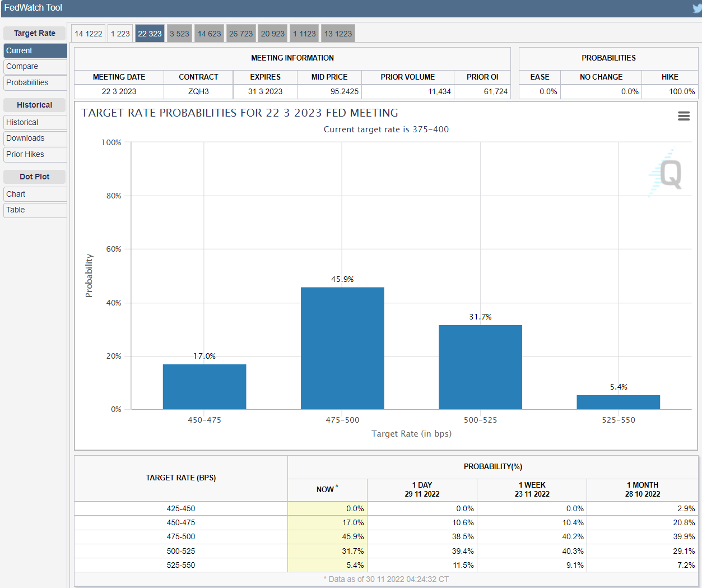Click the 450-475 bar in chart
This screenshot has width=702, height=588.
click(x=204, y=387)
